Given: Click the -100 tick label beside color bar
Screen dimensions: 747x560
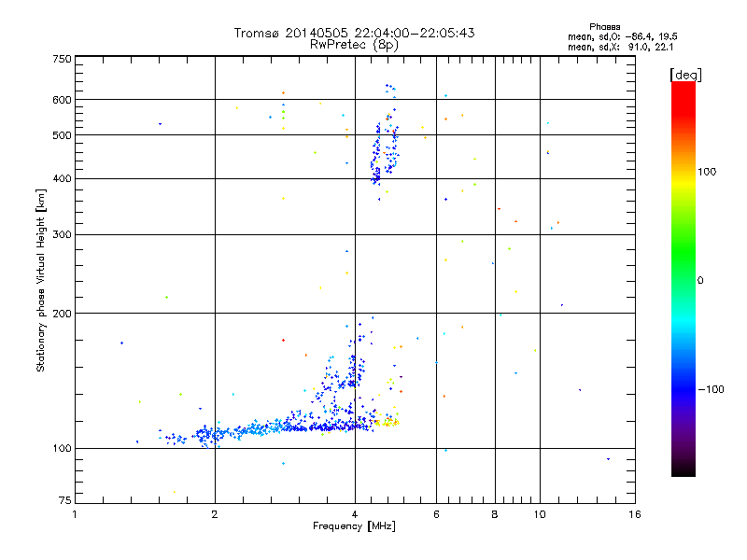Looking at the screenshot, I should click(712, 389).
